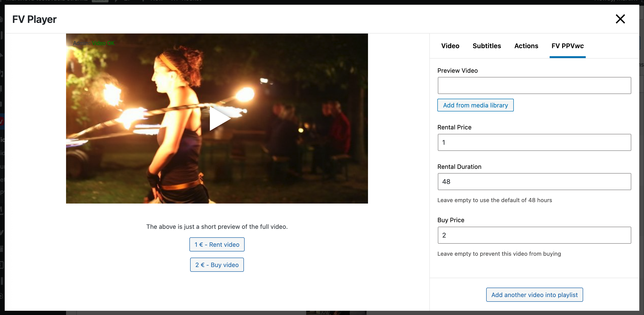Edit the Buy Price field

(x=534, y=235)
